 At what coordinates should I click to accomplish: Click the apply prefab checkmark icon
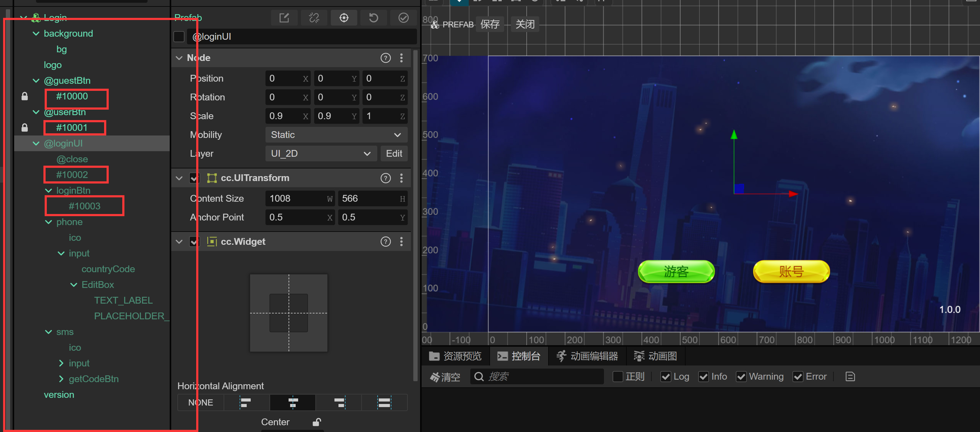pos(403,18)
